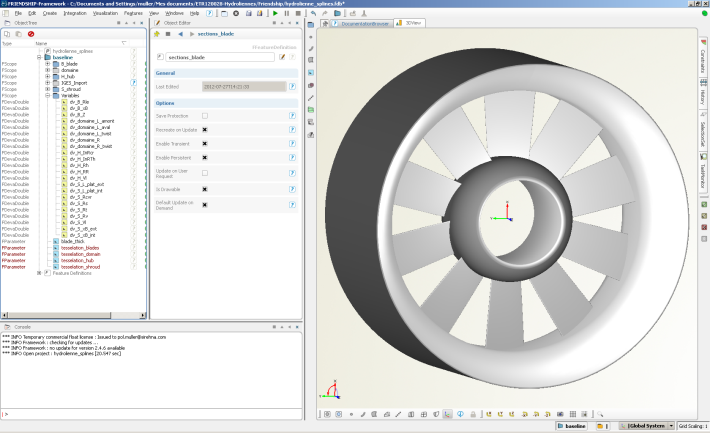Image resolution: width=710 pixels, height=433 pixels.
Task: Click the red delete icon in Object Tree
Action: (31, 34)
